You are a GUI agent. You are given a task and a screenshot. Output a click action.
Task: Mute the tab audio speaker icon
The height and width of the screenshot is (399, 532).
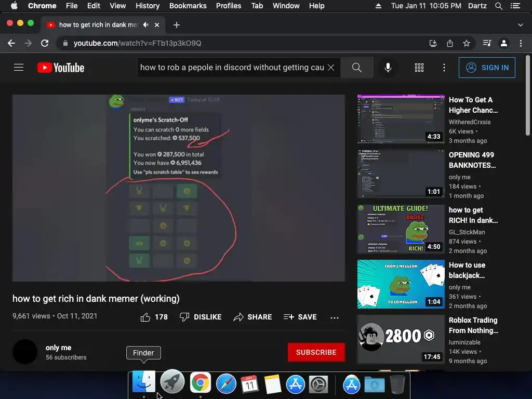[x=146, y=25]
